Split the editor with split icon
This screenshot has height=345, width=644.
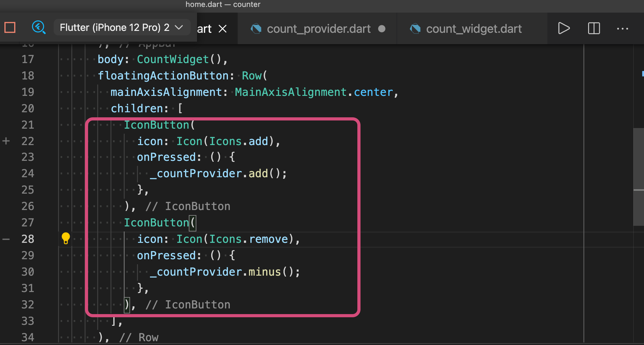(594, 28)
